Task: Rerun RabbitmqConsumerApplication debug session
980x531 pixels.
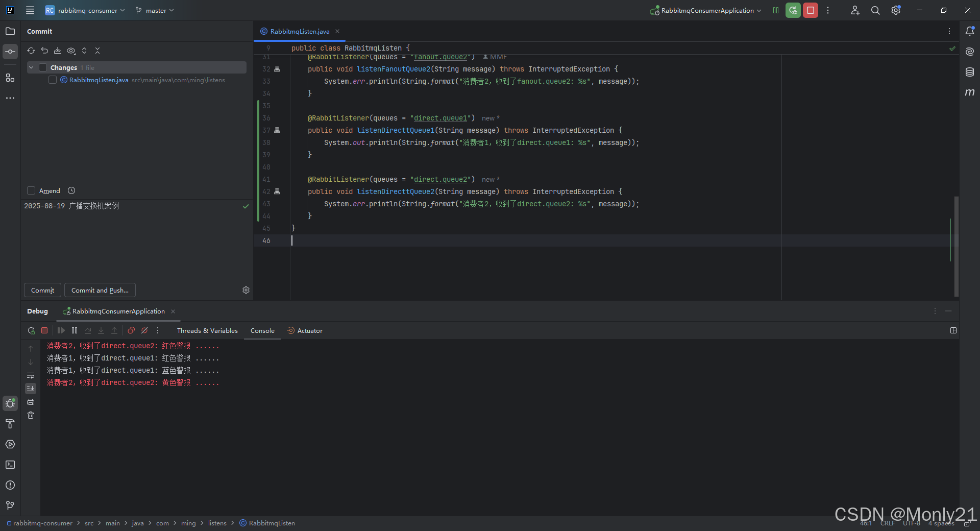Action: coord(31,330)
